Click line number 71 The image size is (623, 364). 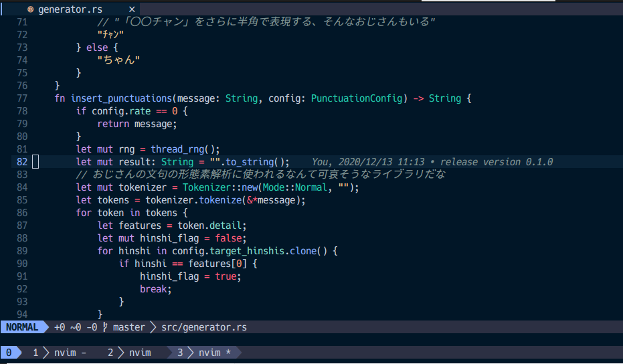[x=22, y=22]
